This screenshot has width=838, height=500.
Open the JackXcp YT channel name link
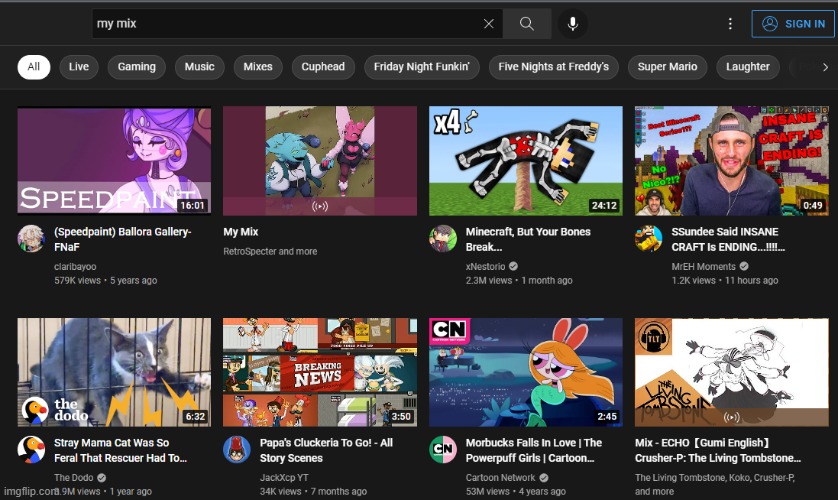tap(284, 478)
